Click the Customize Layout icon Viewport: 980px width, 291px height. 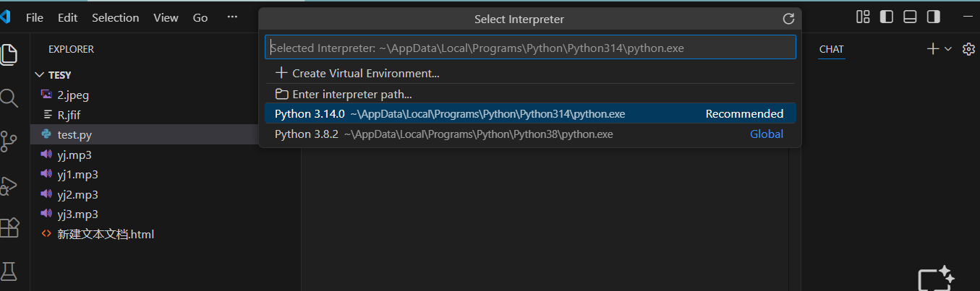tap(863, 17)
